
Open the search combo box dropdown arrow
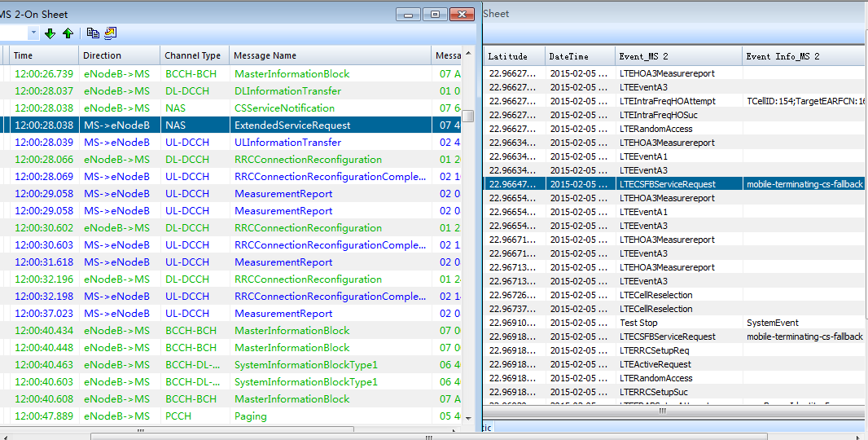point(33,33)
